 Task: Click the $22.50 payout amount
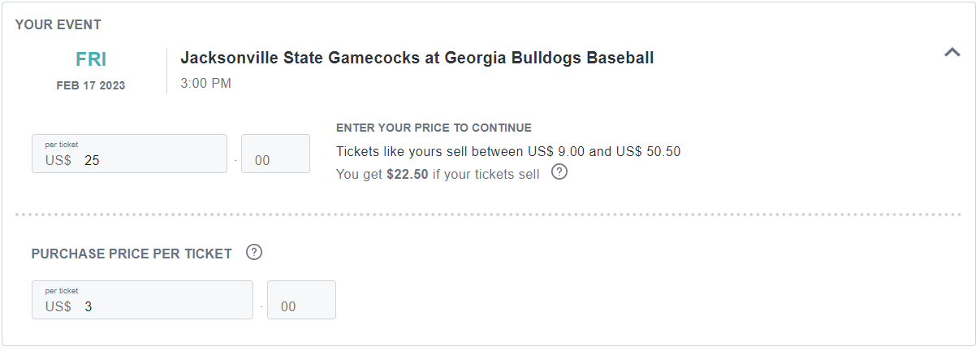(x=407, y=174)
